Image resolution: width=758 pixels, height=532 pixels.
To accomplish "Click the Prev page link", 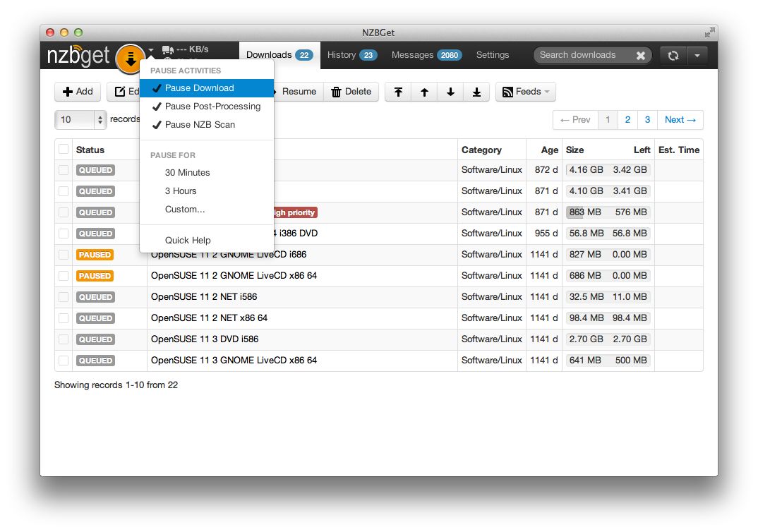I will (575, 120).
